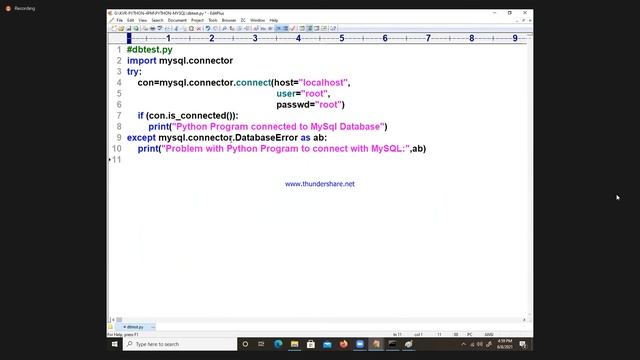Click the Redo toolbar icon

[215, 28]
